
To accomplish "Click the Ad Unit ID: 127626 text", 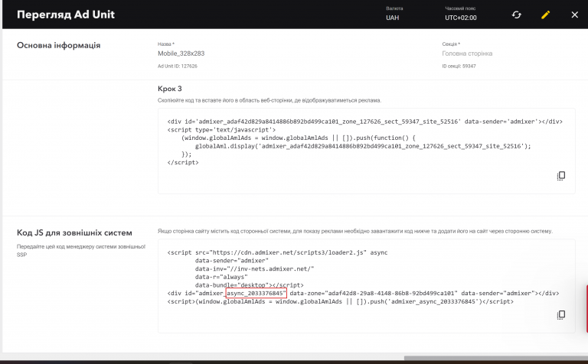I will [x=178, y=66].
